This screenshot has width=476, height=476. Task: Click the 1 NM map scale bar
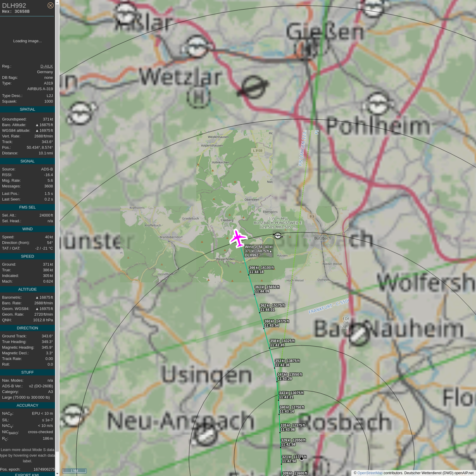coord(74,471)
